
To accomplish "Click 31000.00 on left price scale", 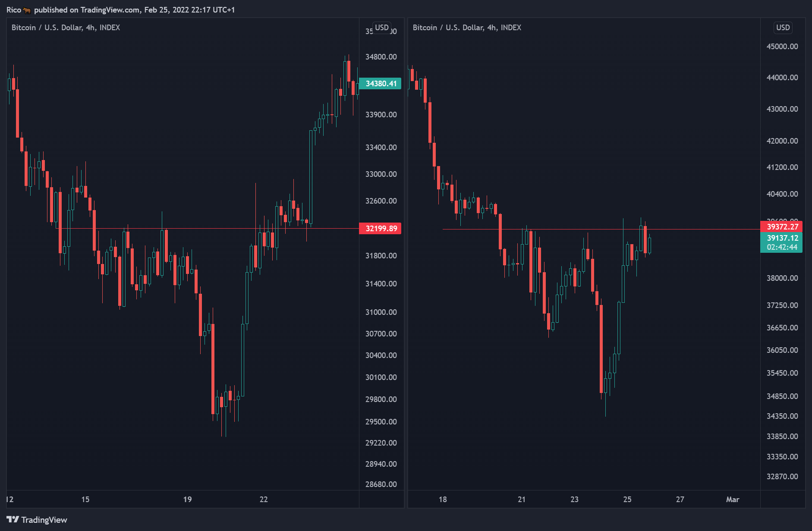I will (x=381, y=312).
